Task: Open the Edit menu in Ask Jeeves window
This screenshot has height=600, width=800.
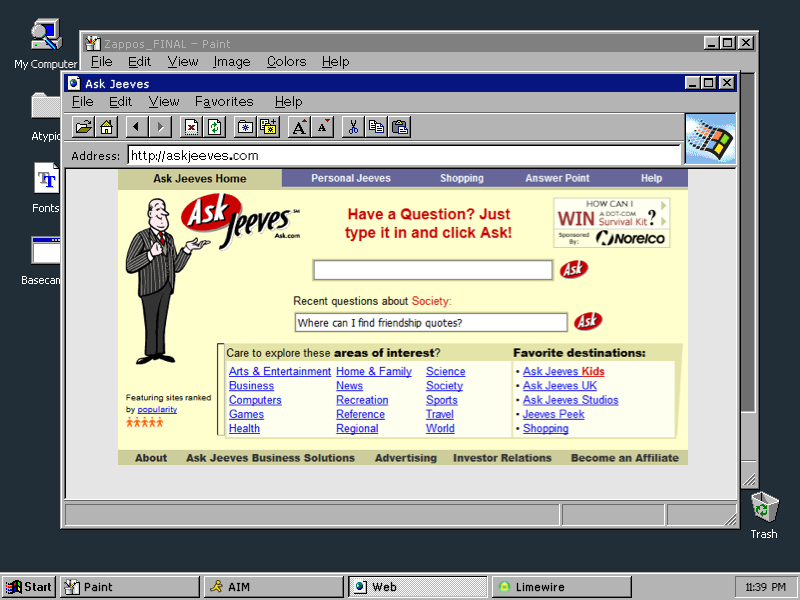Action: 120,102
